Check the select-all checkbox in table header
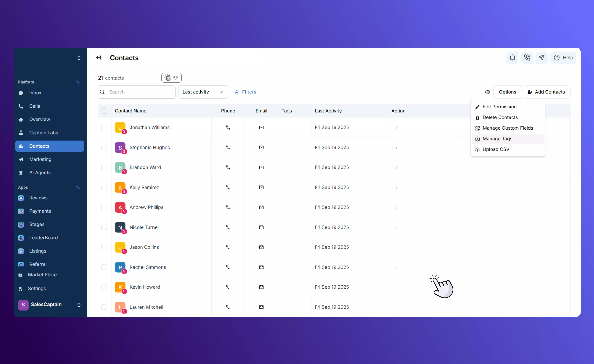Viewport: 594px width, 364px height. click(104, 111)
